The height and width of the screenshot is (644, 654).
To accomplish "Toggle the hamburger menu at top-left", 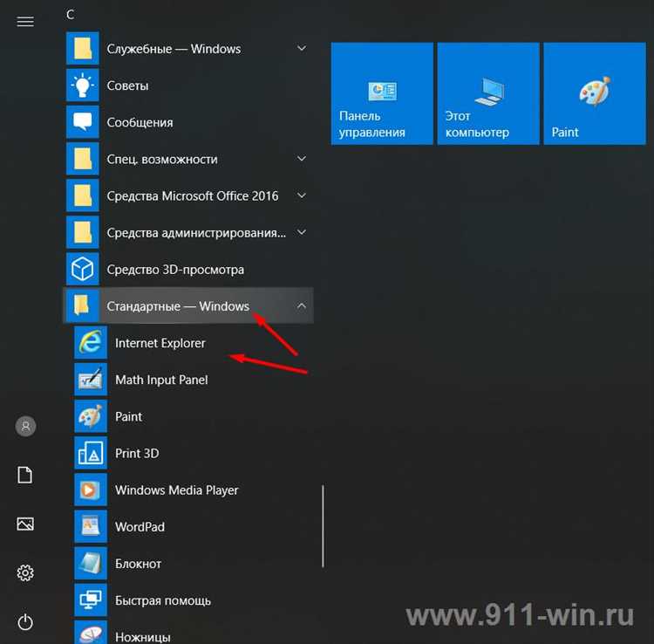I will tap(25, 22).
